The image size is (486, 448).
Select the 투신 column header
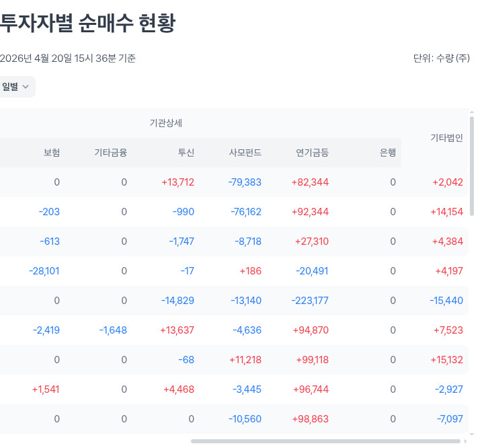tap(186, 153)
